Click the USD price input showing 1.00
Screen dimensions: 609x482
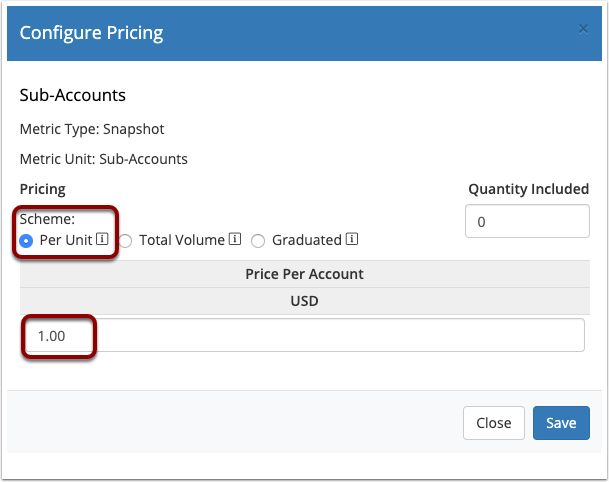[x=305, y=336]
